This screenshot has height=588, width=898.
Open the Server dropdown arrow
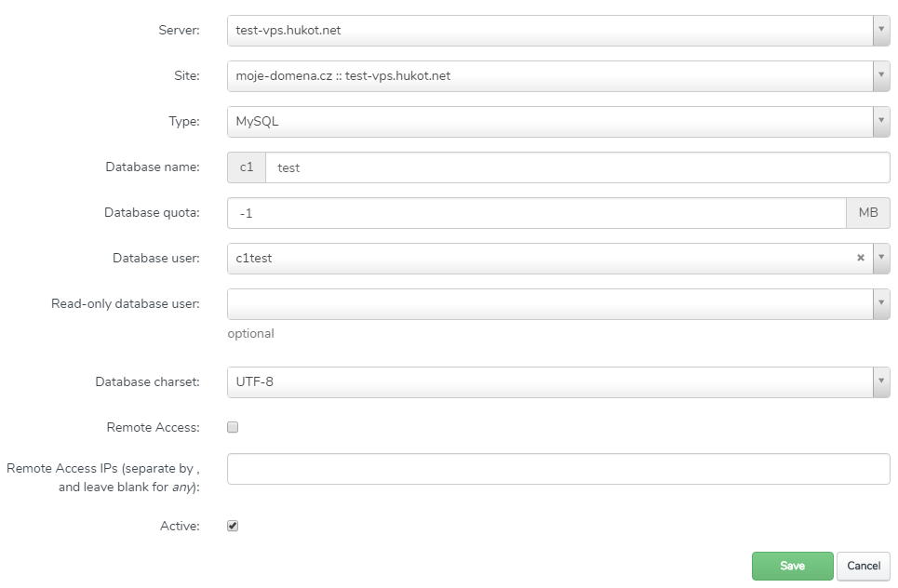[x=881, y=31]
